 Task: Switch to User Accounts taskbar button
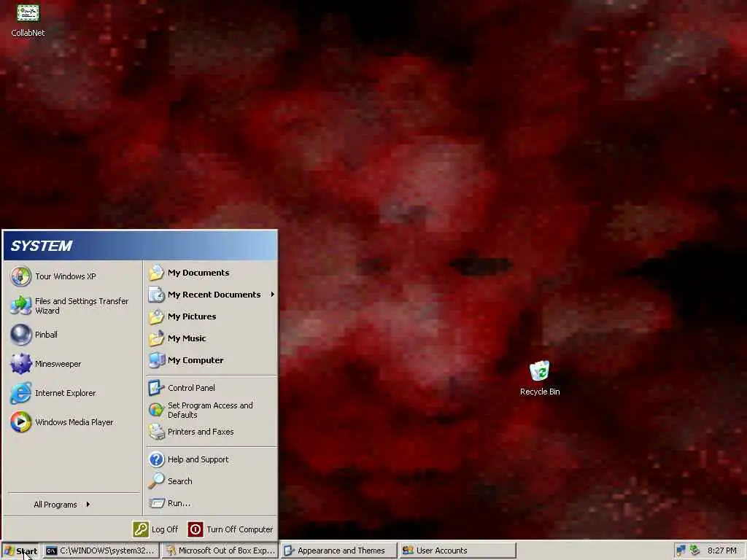coord(457,551)
